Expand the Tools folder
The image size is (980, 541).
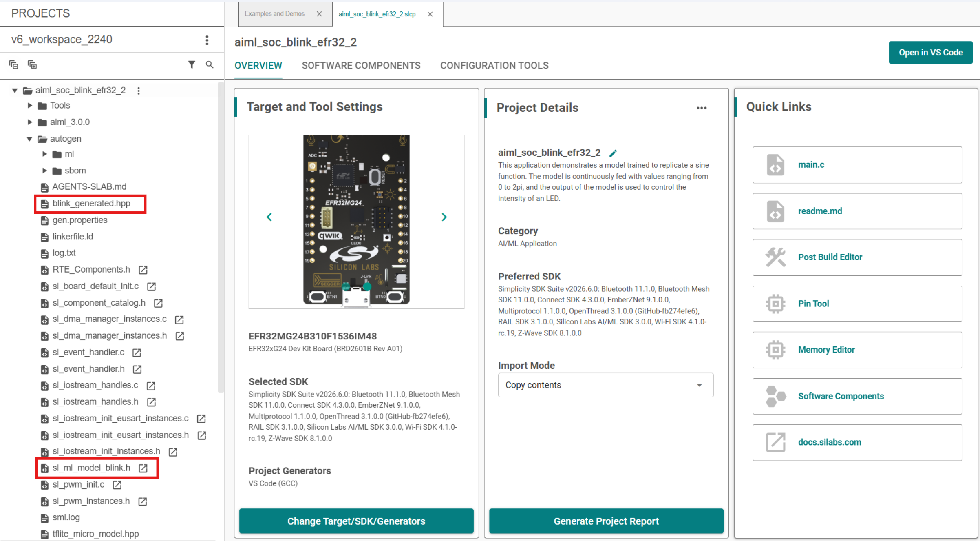(30, 106)
